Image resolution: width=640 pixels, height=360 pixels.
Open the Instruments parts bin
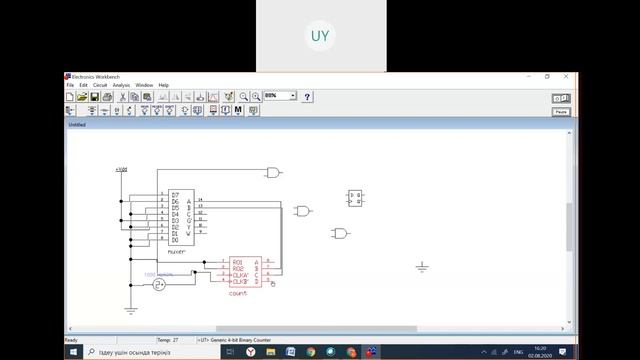[253, 110]
